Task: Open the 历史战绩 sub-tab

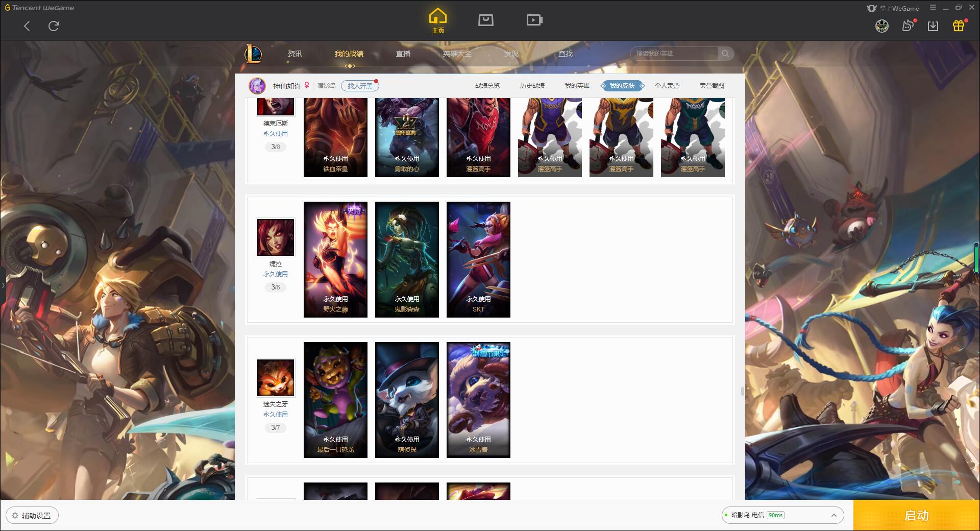Action: (x=532, y=86)
